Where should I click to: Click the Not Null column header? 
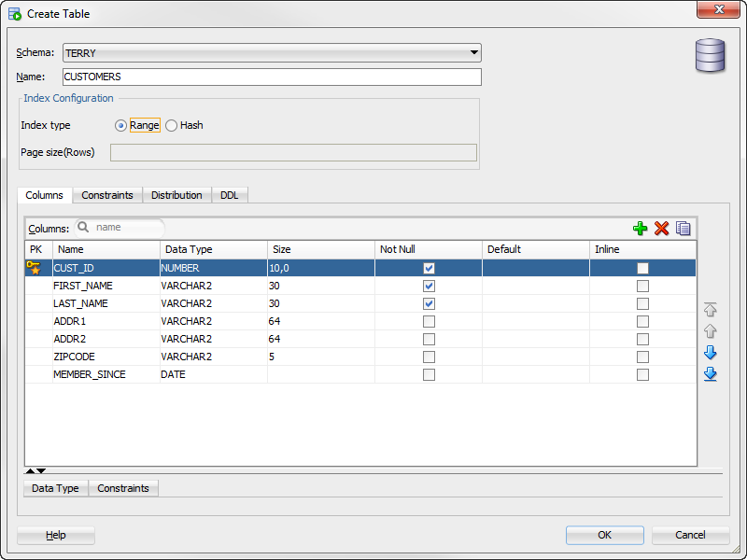pyautogui.click(x=429, y=249)
